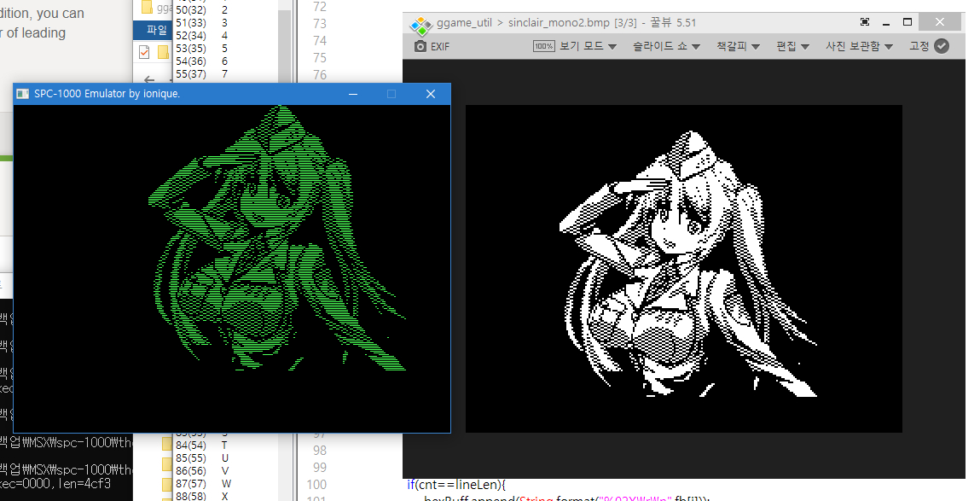Toggle the 고정 pin checkmark
980x501 pixels.
(x=942, y=46)
